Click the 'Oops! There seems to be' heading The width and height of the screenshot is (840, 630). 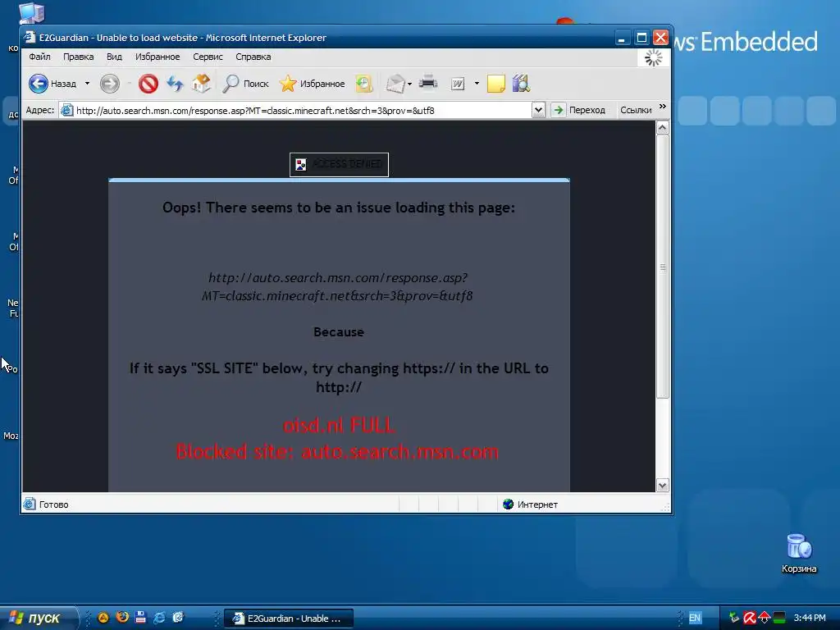[x=339, y=208]
